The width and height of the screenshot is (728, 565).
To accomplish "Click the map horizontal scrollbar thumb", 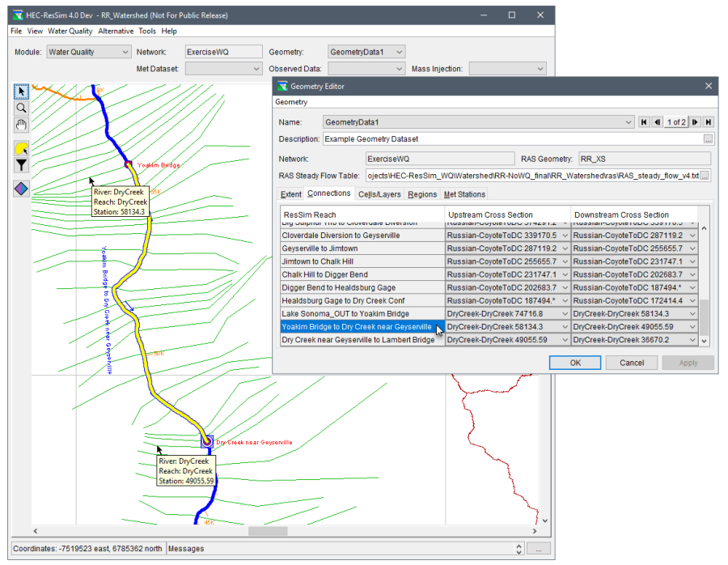I will click(x=268, y=531).
